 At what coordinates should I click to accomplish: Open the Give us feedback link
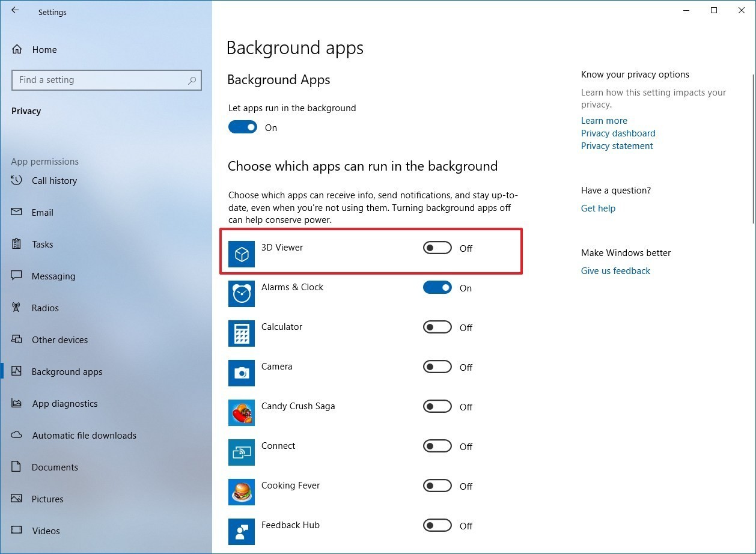(x=615, y=270)
